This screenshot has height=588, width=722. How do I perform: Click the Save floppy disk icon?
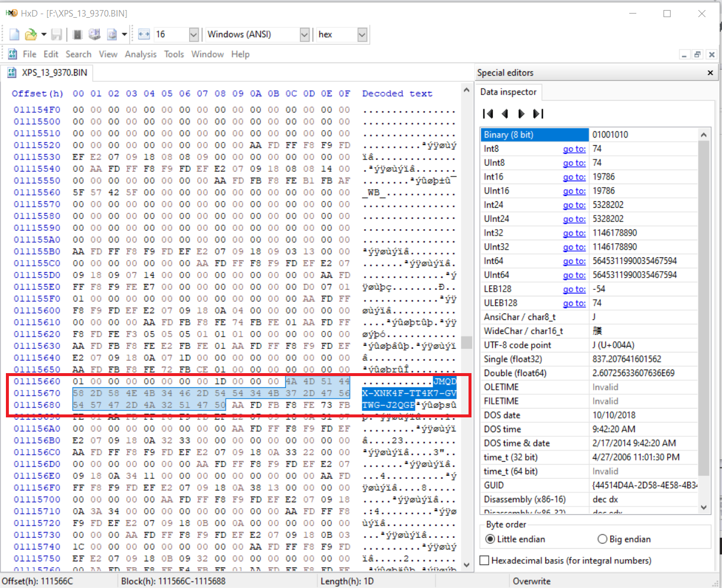point(57,35)
